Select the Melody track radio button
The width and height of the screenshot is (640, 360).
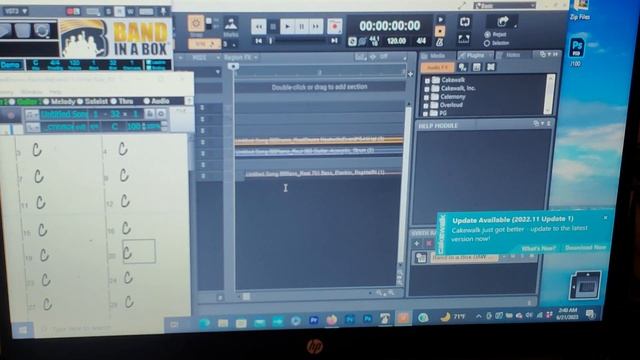click(x=46, y=101)
